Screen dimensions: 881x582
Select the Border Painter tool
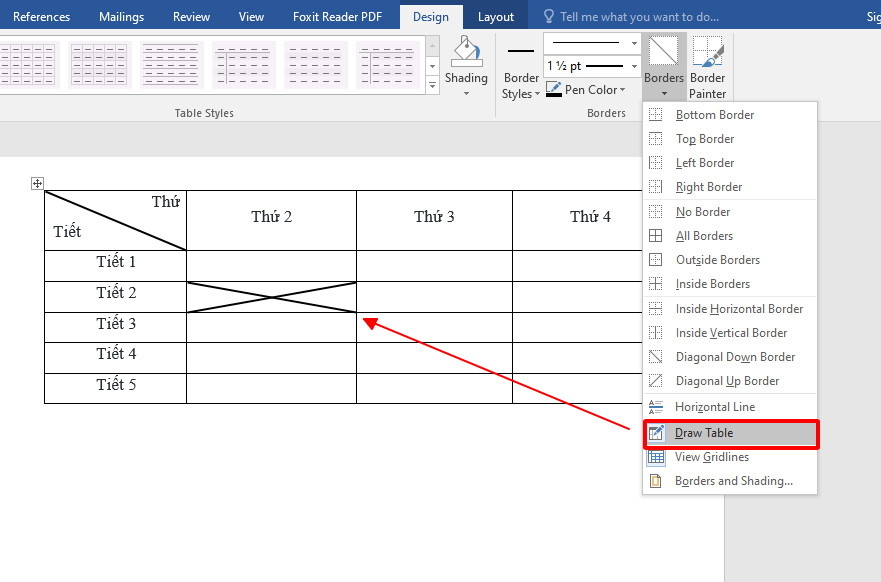(x=707, y=67)
